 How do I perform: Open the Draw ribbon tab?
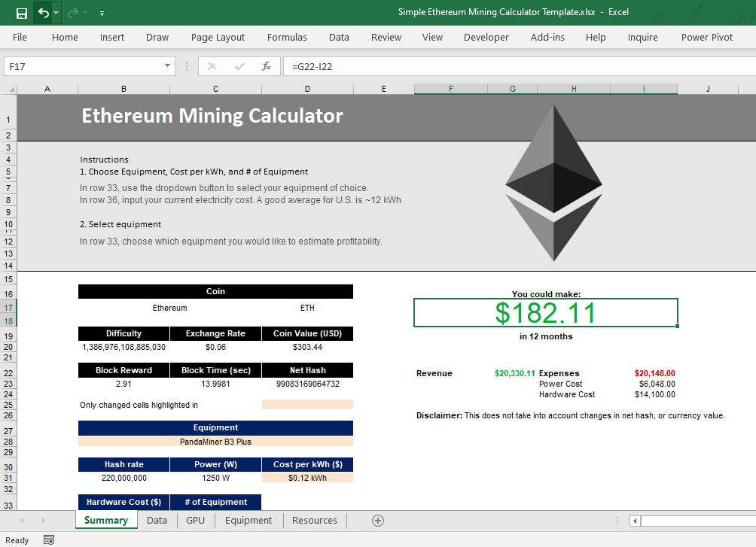tap(157, 37)
